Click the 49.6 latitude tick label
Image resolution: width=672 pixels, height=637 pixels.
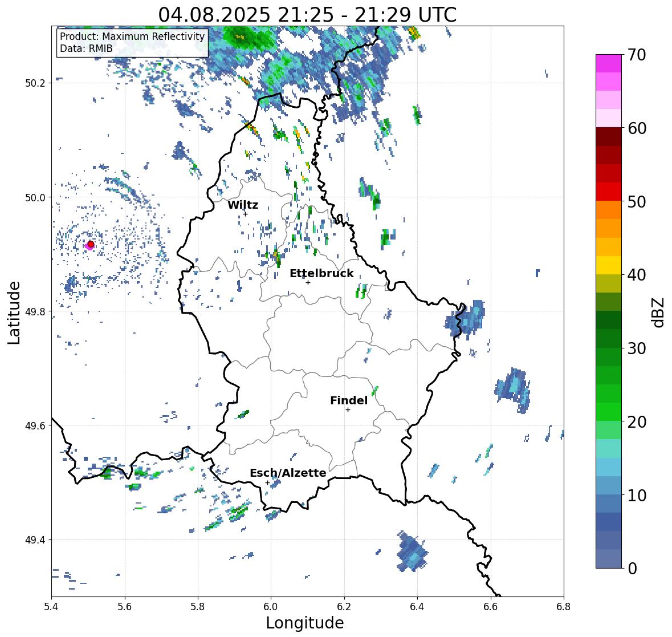coord(35,425)
